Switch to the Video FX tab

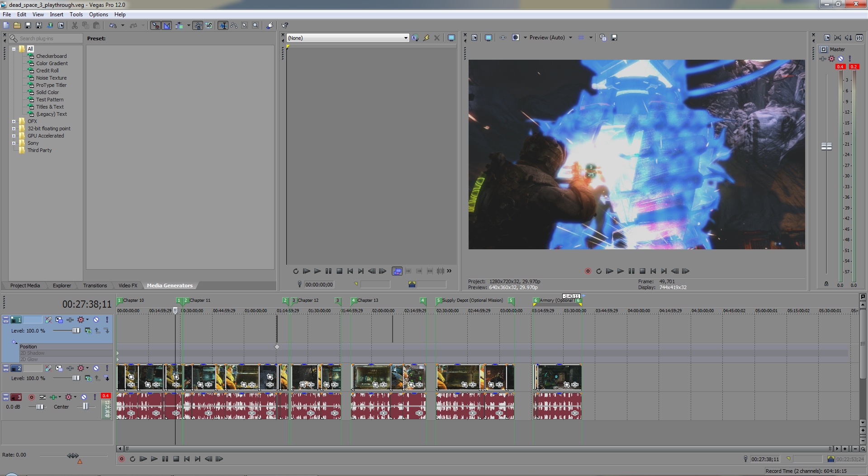128,286
